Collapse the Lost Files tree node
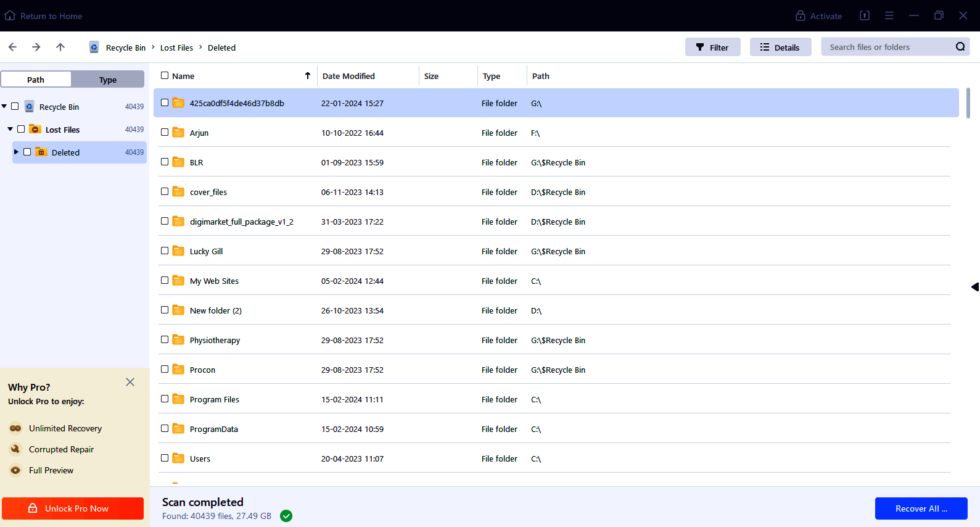This screenshot has width=980, height=527. tap(10, 130)
